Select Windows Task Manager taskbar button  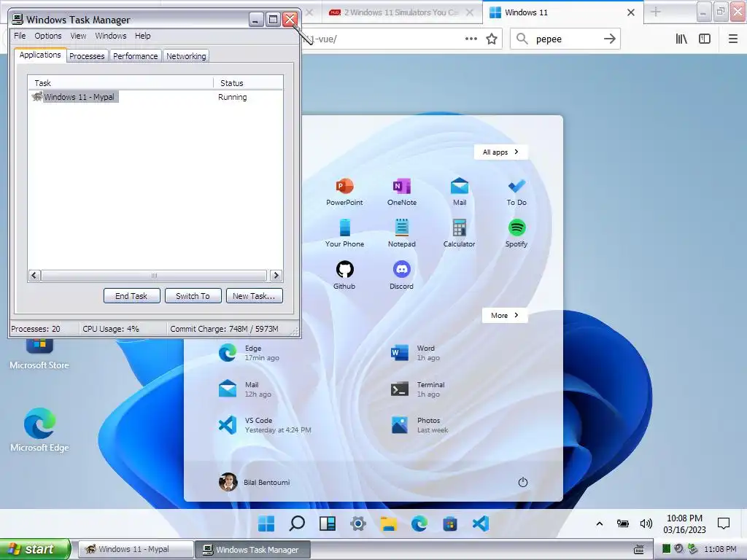pyautogui.click(x=252, y=549)
